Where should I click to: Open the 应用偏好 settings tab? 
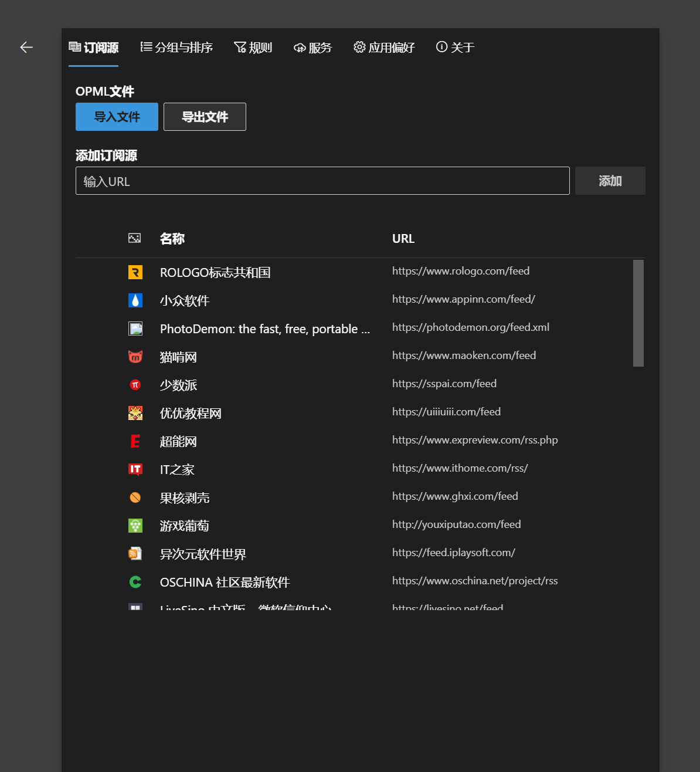point(384,48)
